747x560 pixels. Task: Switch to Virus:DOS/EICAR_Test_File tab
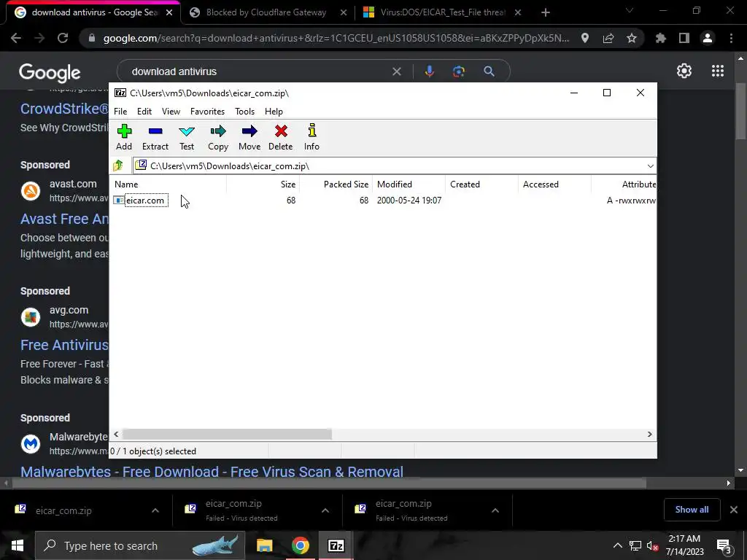(x=442, y=12)
